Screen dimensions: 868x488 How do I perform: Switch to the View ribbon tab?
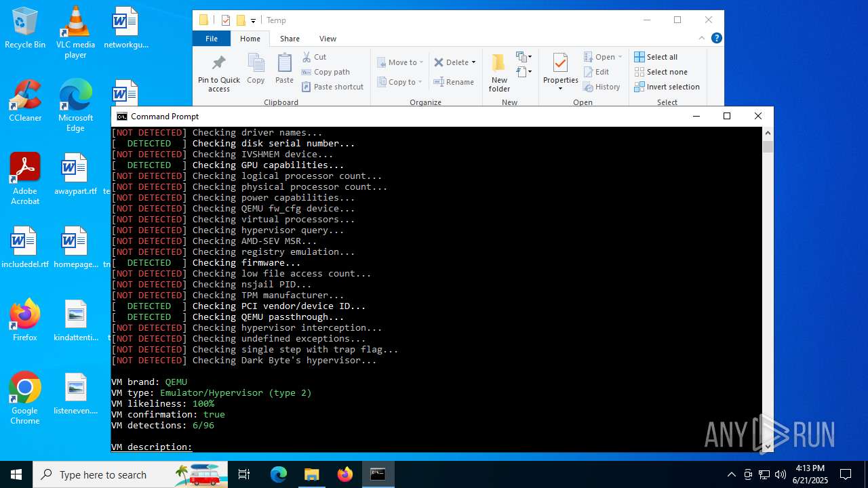[328, 39]
